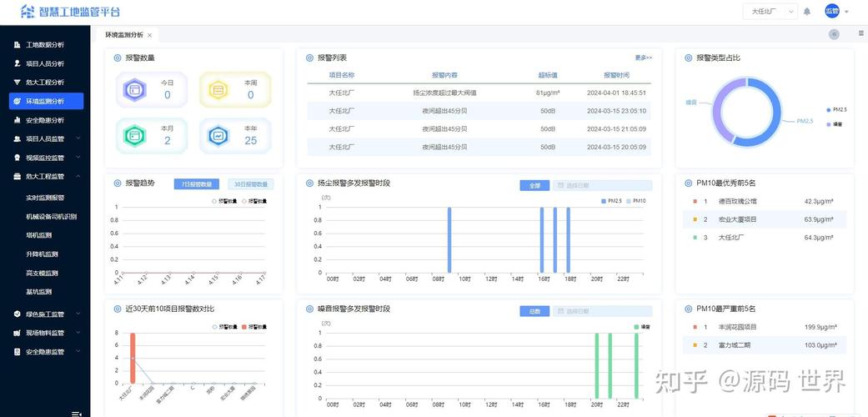
Task: Click the 本年 blue chart icon
Action: tap(218, 135)
